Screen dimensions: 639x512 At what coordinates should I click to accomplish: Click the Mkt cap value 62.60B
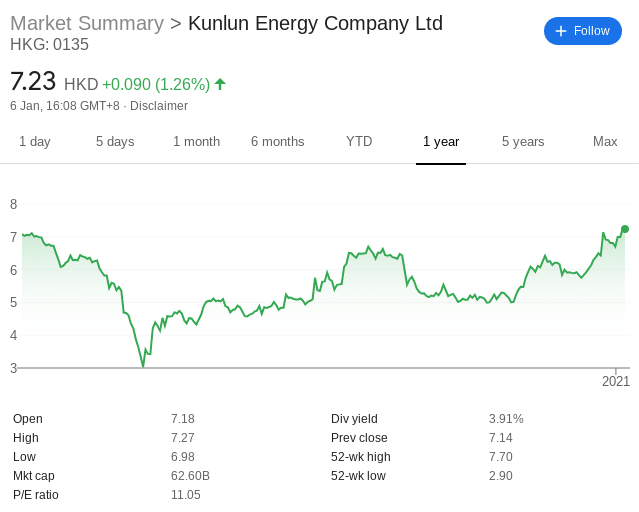pos(190,476)
